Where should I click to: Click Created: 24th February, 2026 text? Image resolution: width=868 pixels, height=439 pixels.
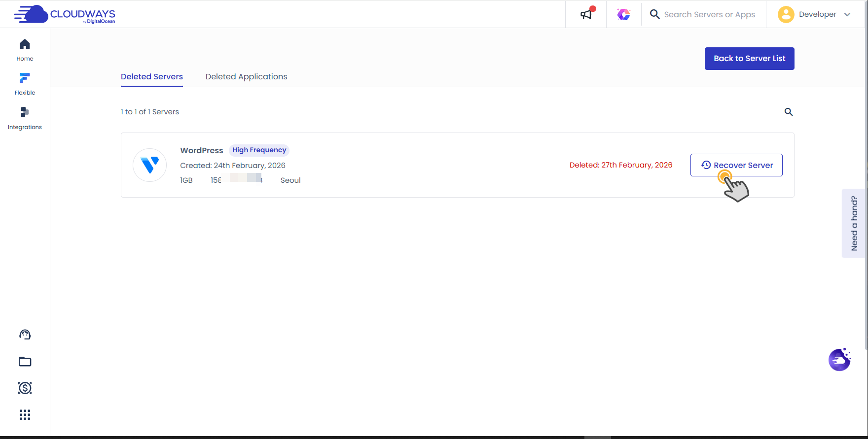(233, 166)
